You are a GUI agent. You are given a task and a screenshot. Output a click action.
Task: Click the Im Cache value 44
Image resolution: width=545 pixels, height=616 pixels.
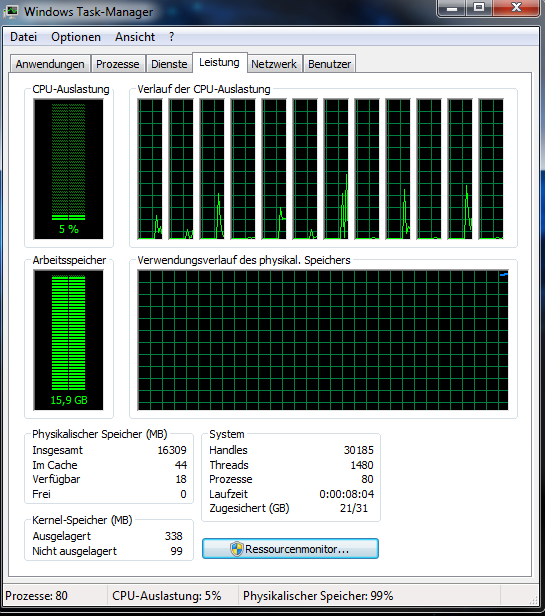click(x=181, y=465)
